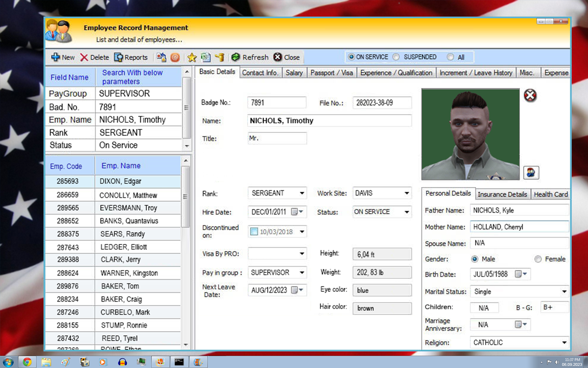The height and width of the screenshot is (368, 588).
Task: Open Marriage Anniversary calendar icon
Action: coord(521,324)
